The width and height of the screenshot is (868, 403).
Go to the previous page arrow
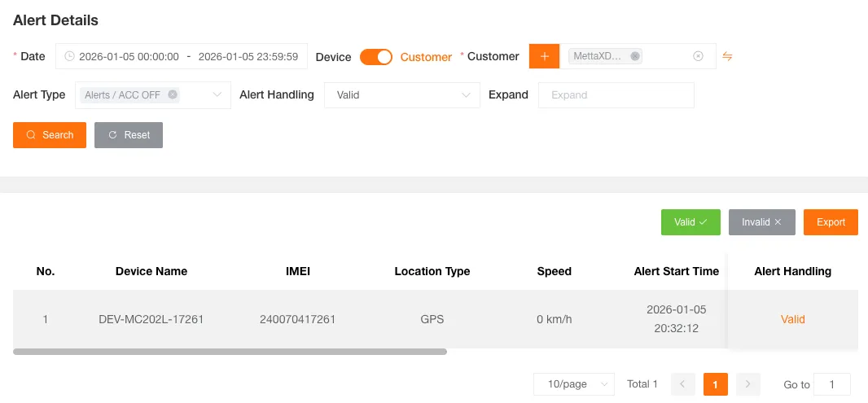(683, 384)
